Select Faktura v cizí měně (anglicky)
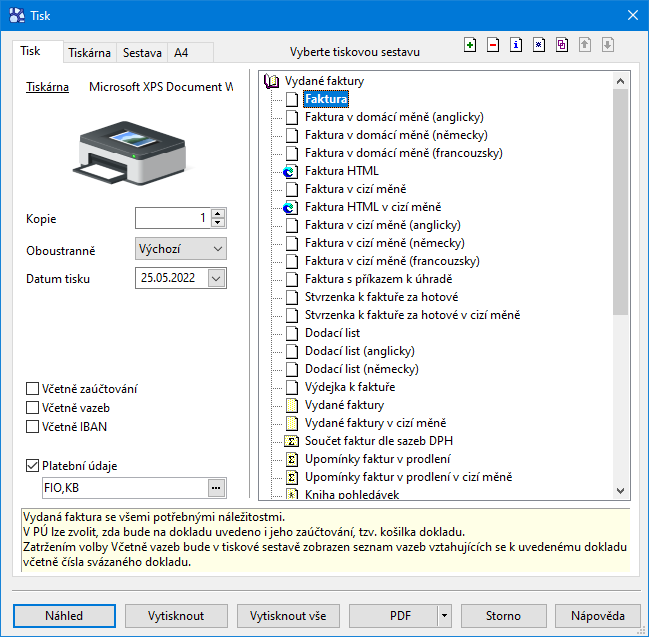649x637 pixels. pyautogui.click(x=382, y=225)
